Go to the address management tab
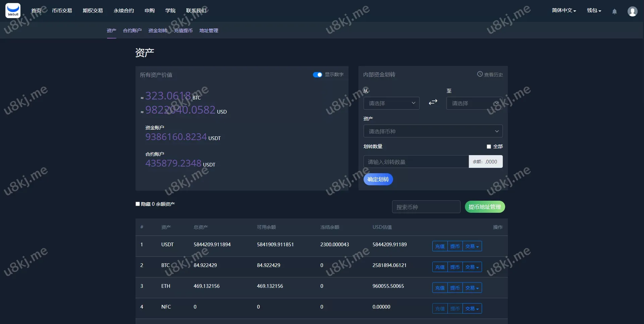 point(209,30)
